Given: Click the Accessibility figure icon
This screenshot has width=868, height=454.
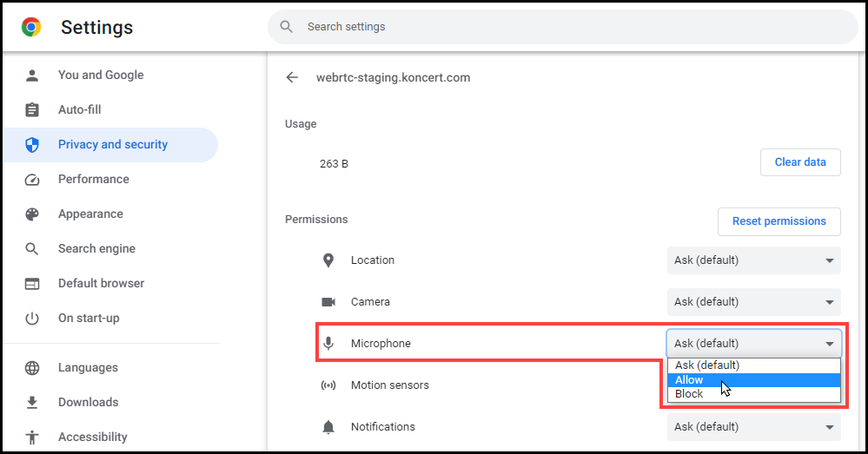Looking at the screenshot, I should 32,437.
